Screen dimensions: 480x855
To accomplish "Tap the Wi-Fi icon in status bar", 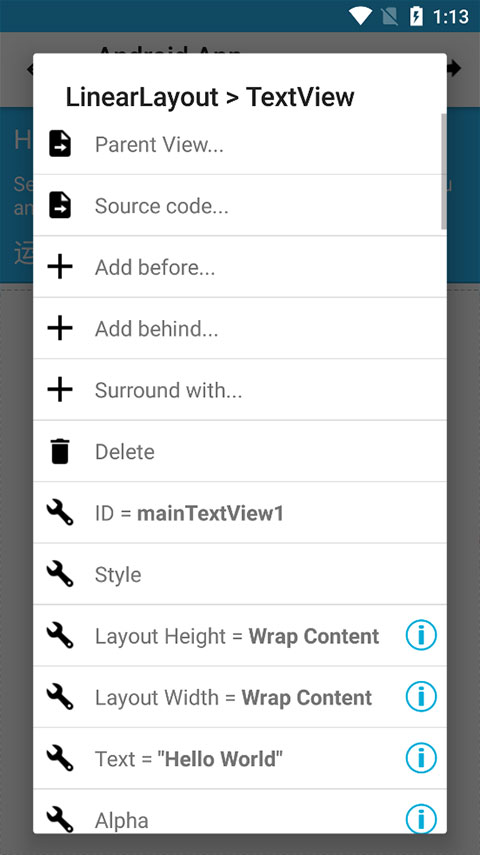I will [x=361, y=16].
